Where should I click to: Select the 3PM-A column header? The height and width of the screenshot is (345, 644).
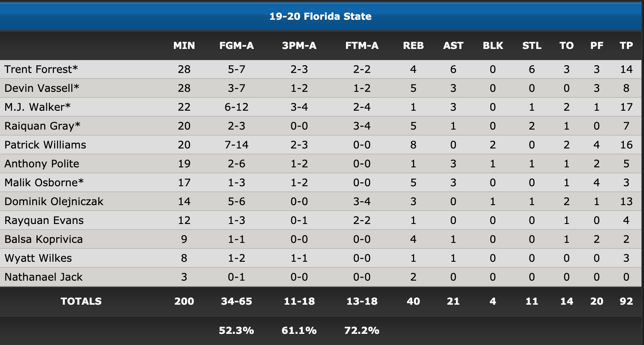(x=299, y=45)
